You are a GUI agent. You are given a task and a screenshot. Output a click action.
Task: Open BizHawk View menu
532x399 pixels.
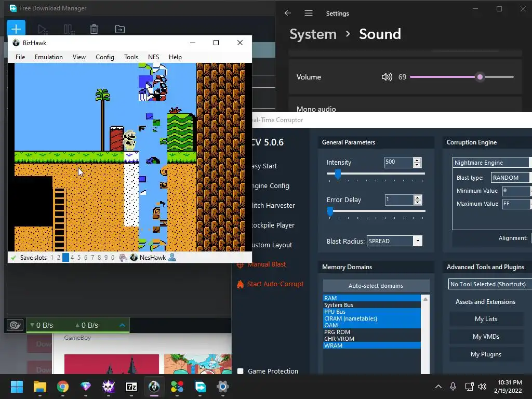[x=79, y=57]
